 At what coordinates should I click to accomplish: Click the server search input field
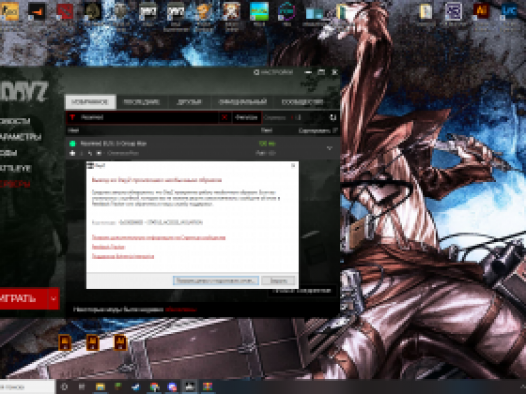pos(148,117)
